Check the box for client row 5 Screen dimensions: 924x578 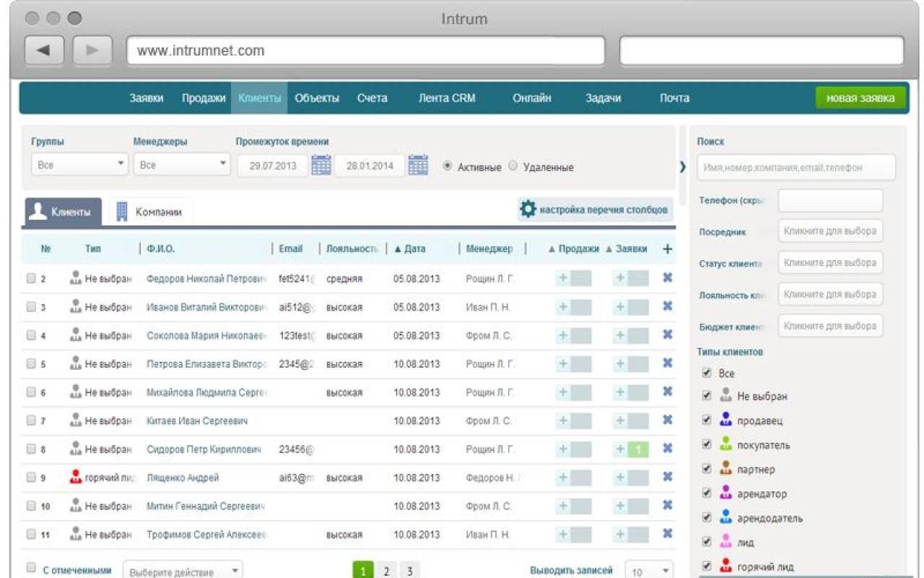[31, 363]
